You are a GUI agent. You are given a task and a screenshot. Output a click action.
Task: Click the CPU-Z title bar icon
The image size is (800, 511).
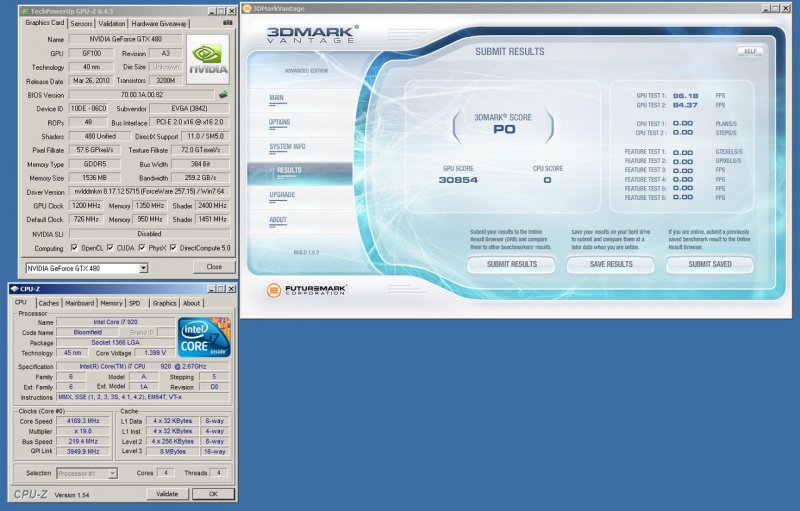[x=14, y=289]
